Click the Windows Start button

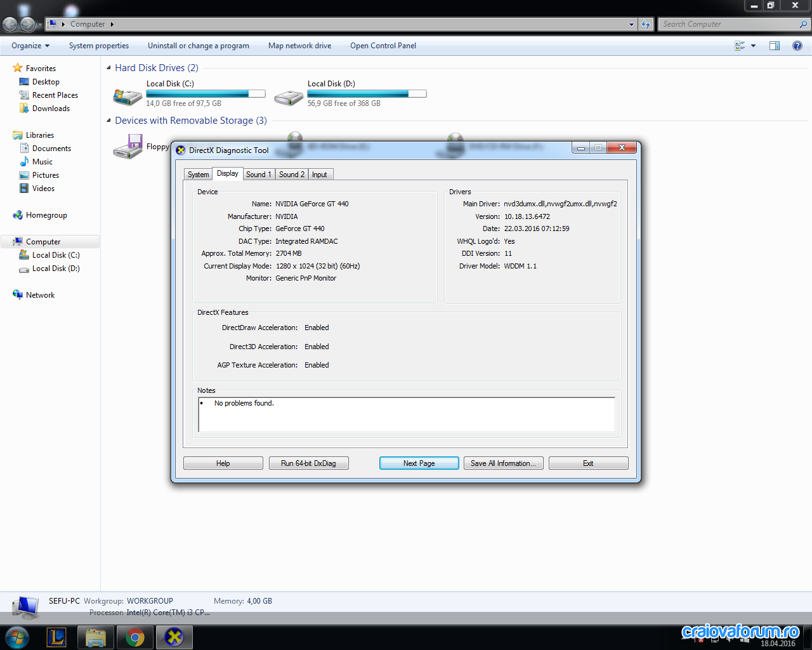[17, 637]
